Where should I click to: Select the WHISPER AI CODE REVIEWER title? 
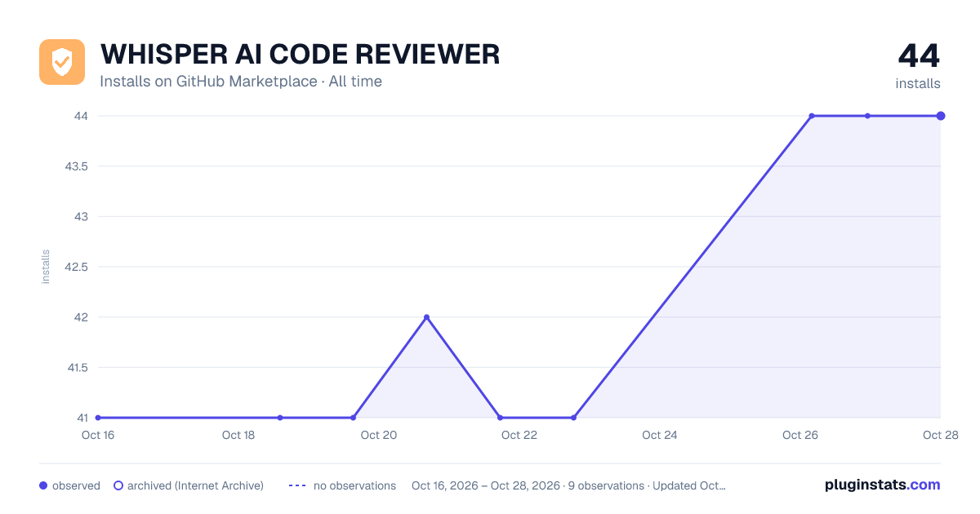300,55
